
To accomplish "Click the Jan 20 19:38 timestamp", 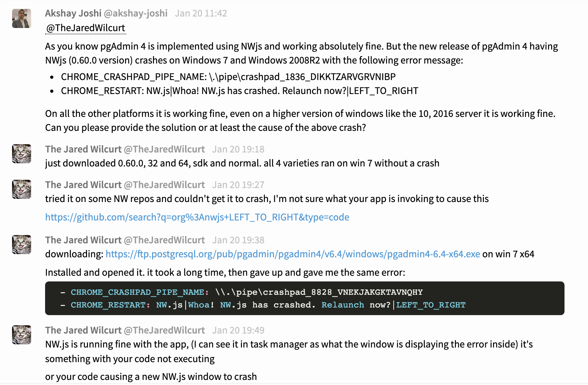I will click(238, 240).
